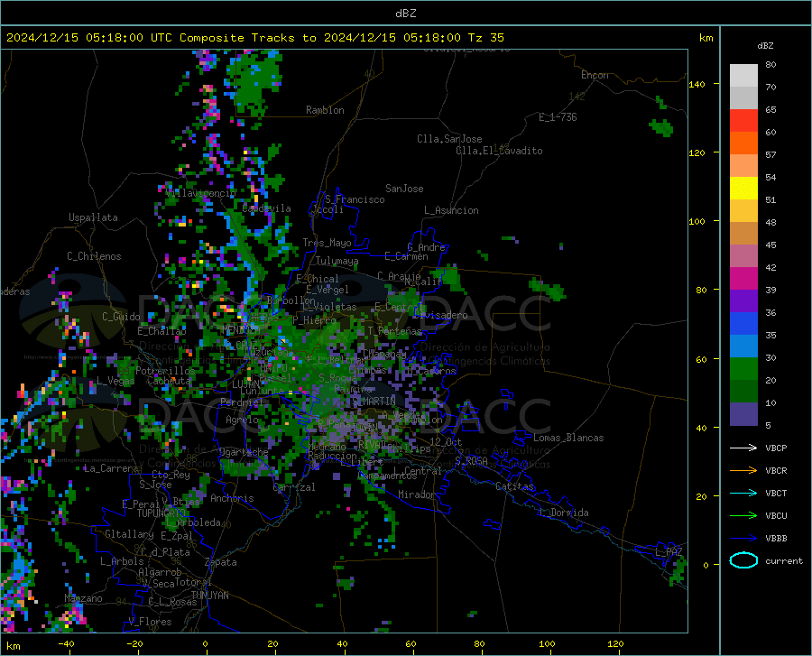
Task: Click the 'VBCP' legend label
Action: click(x=776, y=448)
